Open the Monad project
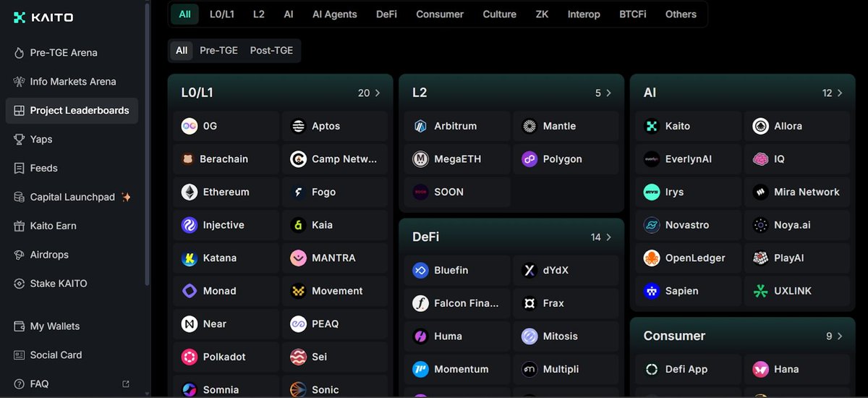 coord(226,291)
